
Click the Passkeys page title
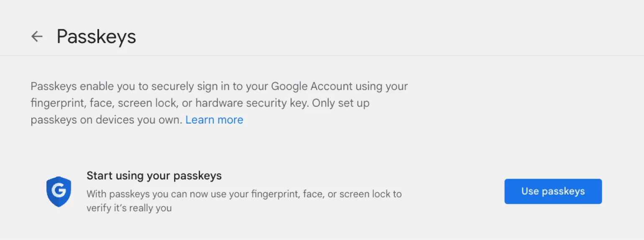(96, 37)
